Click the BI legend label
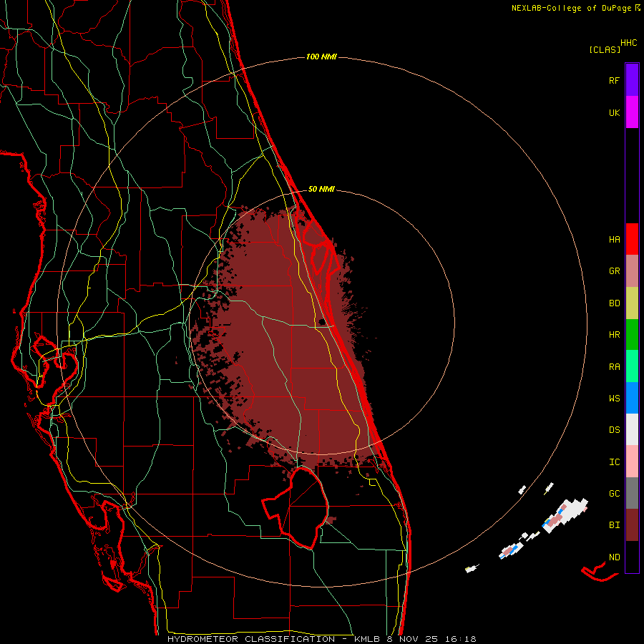644x644 pixels. [614, 525]
